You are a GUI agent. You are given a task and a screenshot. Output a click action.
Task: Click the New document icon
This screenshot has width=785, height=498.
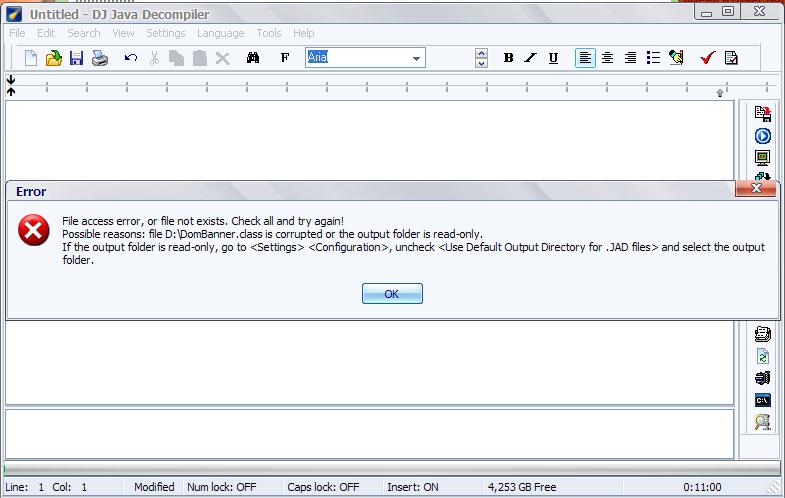coord(31,58)
